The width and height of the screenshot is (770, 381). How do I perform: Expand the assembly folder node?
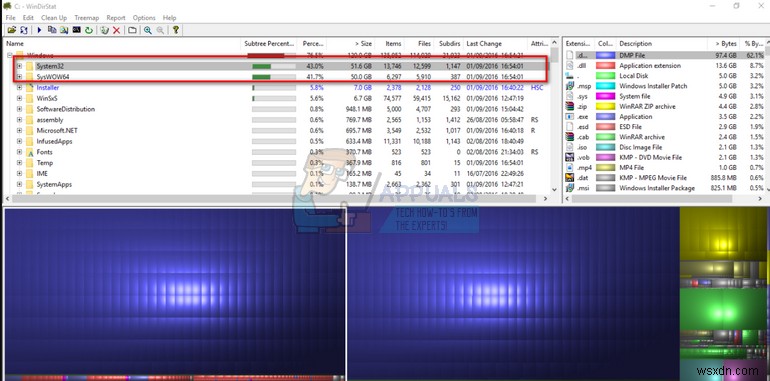click(19, 120)
